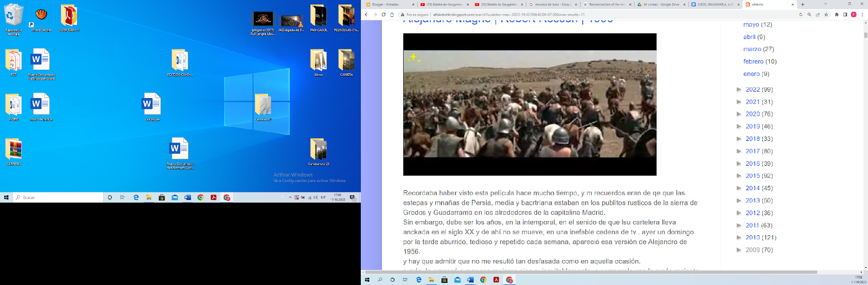Open the Papelera de reciclaje desktop icon
The height and width of the screenshot is (285, 868).
[x=14, y=19]
